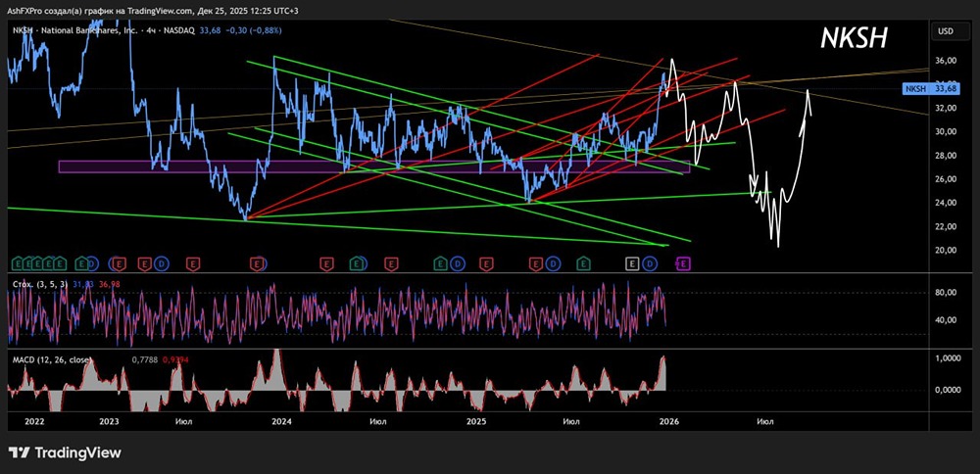Image resolution: width=980 pixels, height=474 pixels.
Task: Click the 2022 label on time axis
Action: (33, 422)
